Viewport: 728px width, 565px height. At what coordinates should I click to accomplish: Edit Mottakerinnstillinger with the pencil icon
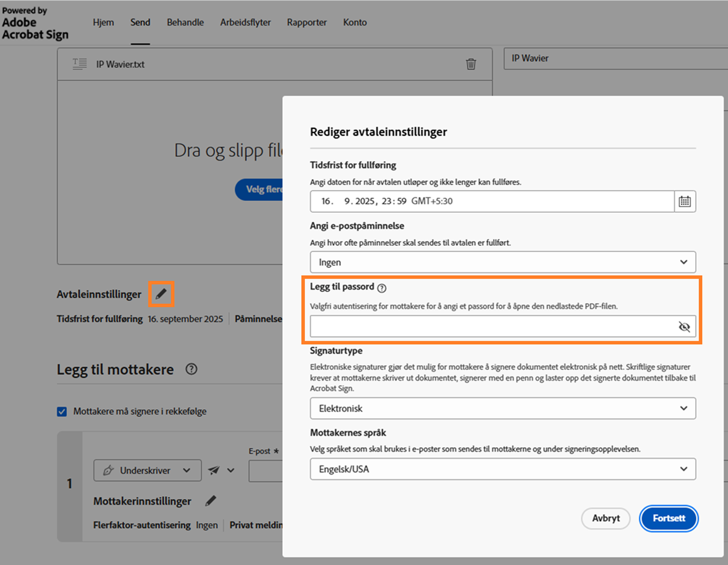click(x=210, y=501)
